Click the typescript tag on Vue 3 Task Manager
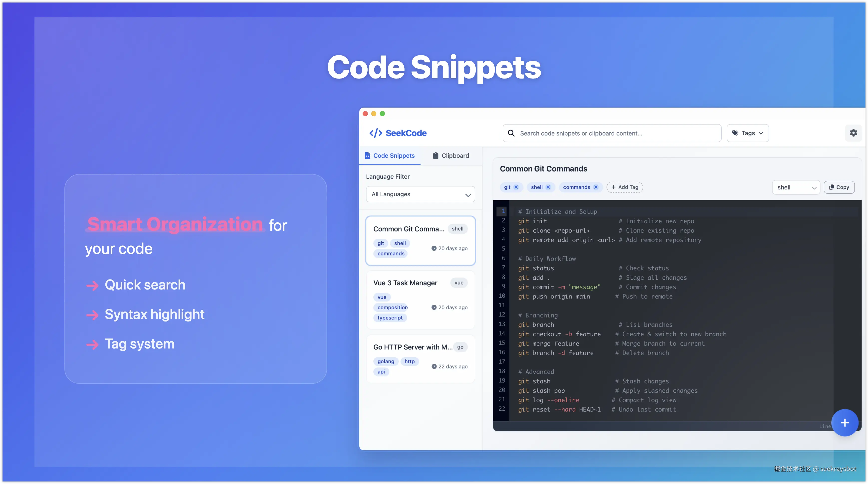Screen dimensions: 868x484 (x=390, y=317)
